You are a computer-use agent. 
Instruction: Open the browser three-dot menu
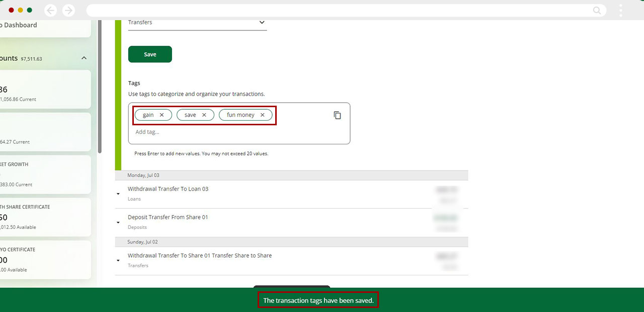[x=621, y=11]
